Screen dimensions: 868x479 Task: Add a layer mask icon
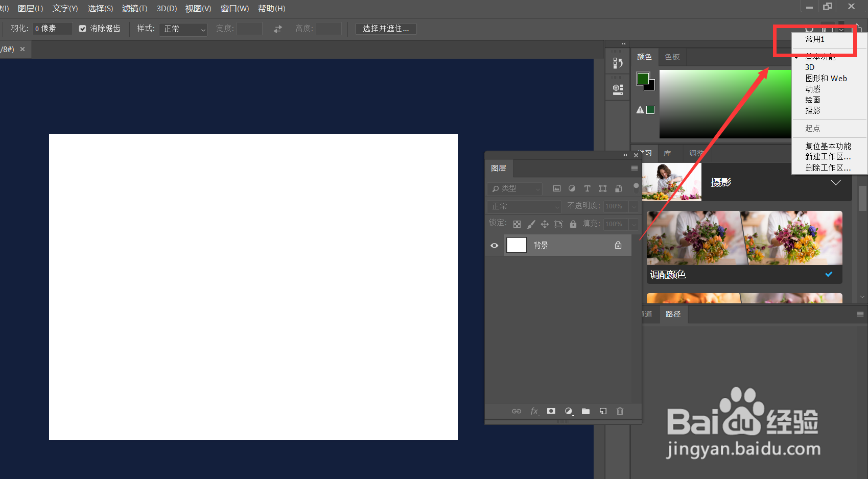(551, 411)
